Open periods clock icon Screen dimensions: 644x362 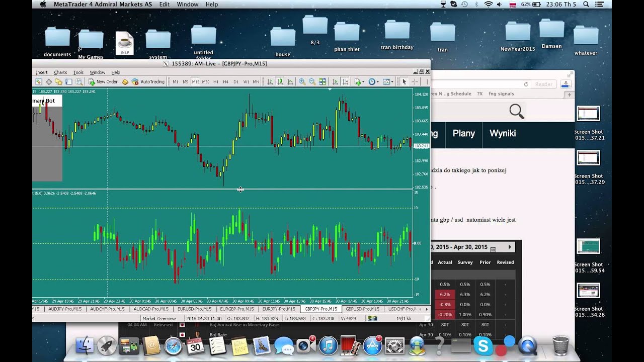tap(371, 81)
